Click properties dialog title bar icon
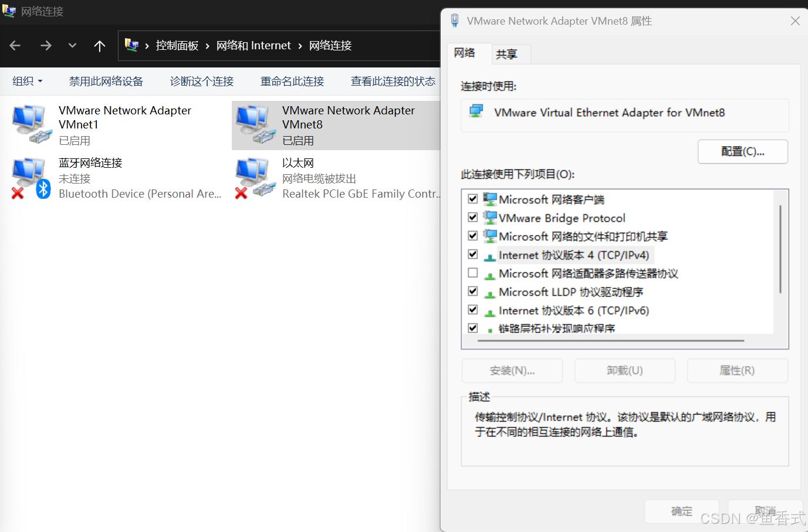The image size is (808, 532). tap(455, 21)
